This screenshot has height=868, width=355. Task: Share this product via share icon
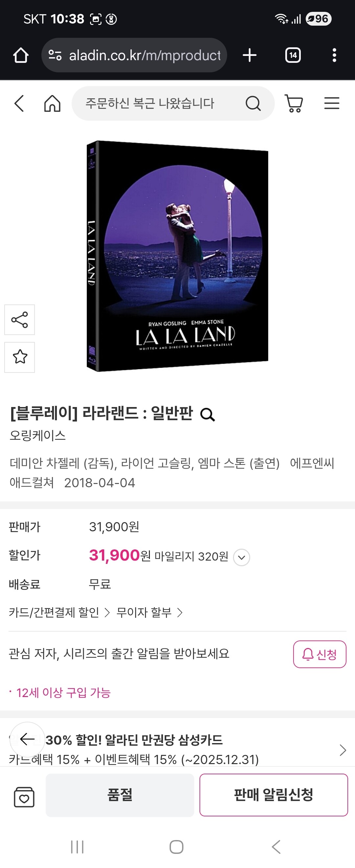click(19, 320)
